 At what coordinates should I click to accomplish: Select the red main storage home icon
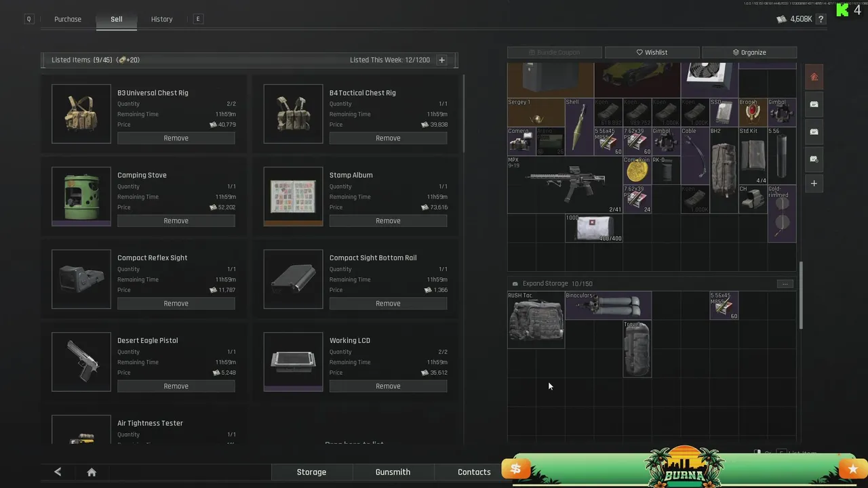click(x=814, y=77)
